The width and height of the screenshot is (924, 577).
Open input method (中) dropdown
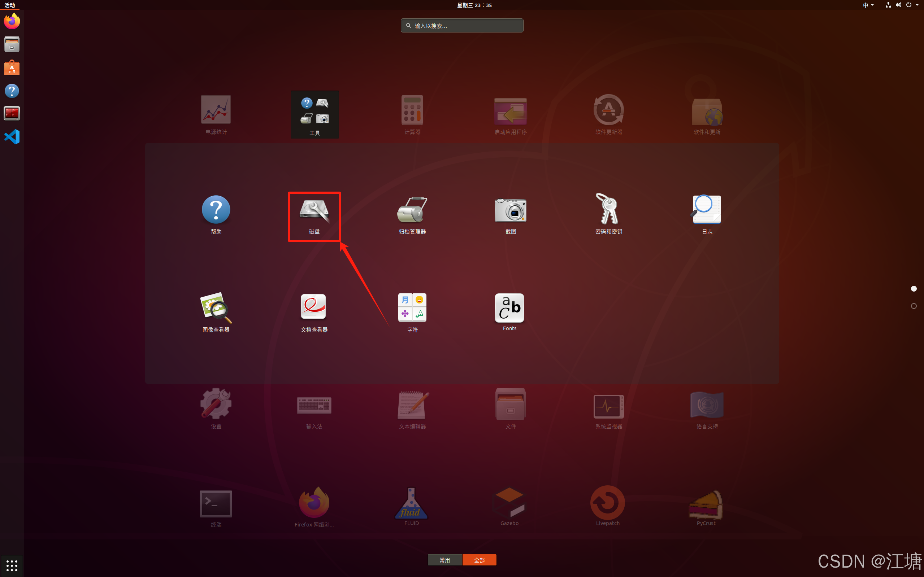click(x=868, y=5)
